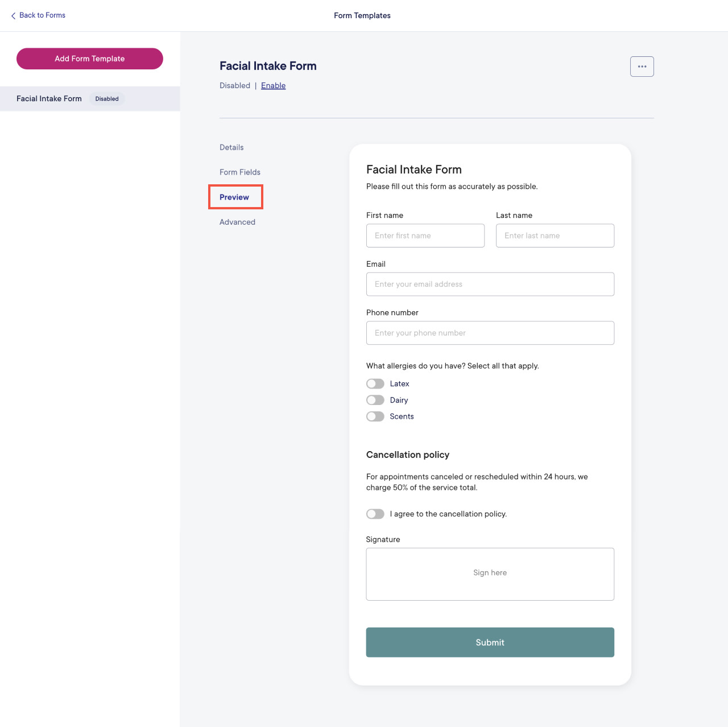Viewport: 728px width, 727px height.
Task: Click the Disabled status badge
Action: coord(107,98)
